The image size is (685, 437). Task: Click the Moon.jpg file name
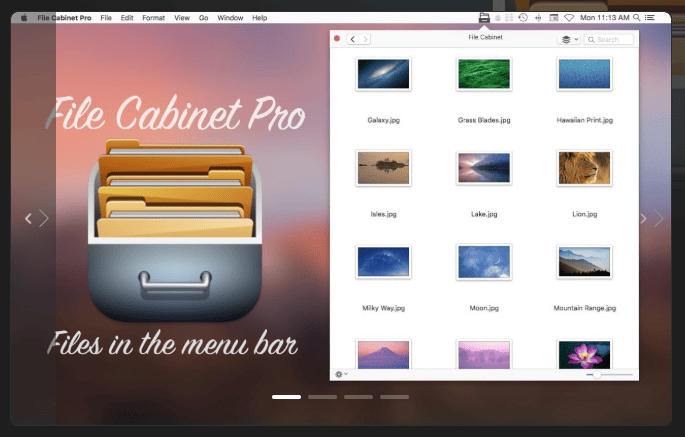pyautogui.click(x=484, y=308)
